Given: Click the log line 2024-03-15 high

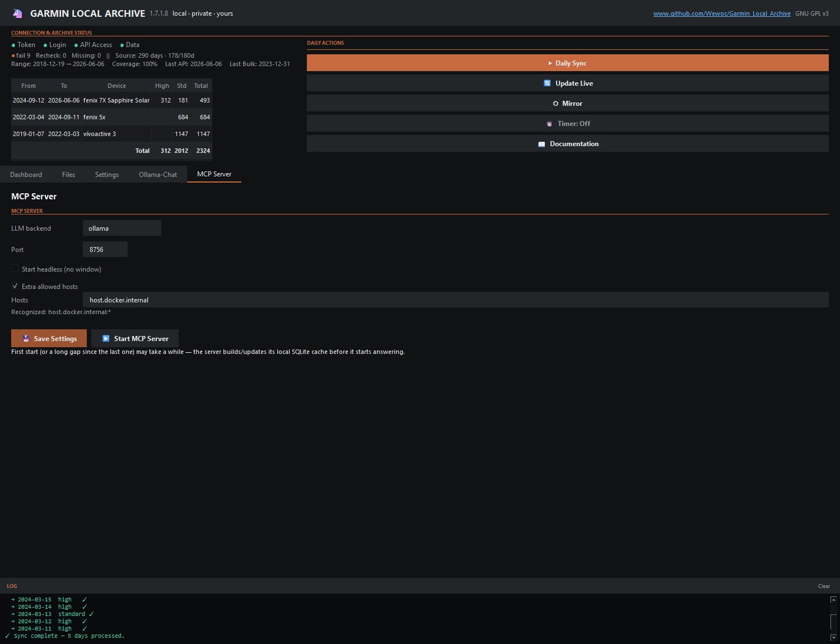Looking at the screenshot, I should pos(49,600).
